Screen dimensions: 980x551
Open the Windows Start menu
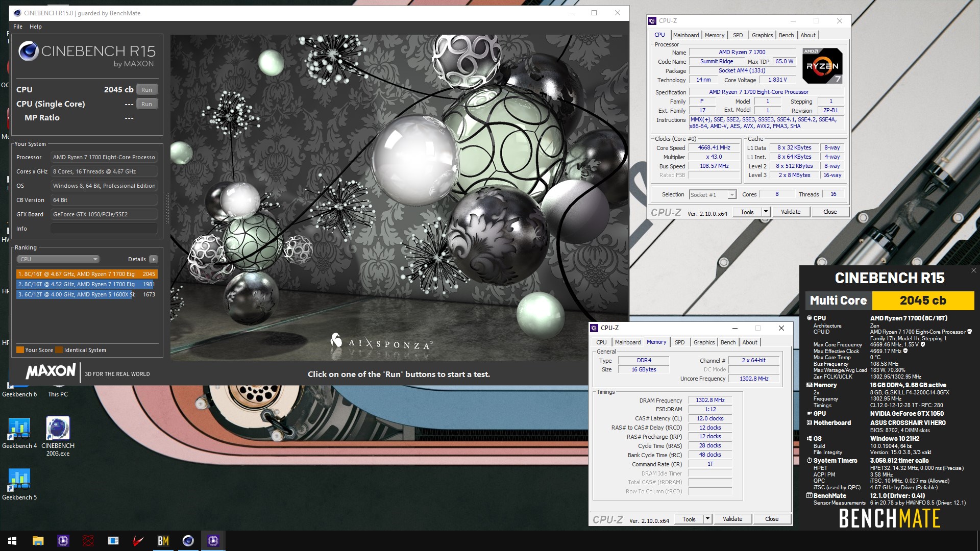pos(12,541)
